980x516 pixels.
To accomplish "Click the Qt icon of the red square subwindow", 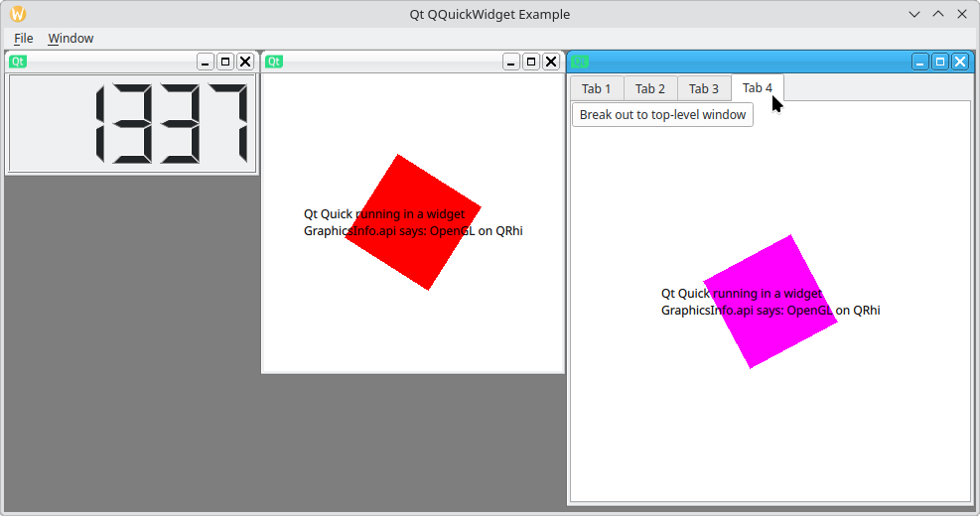I will point(274,62).
